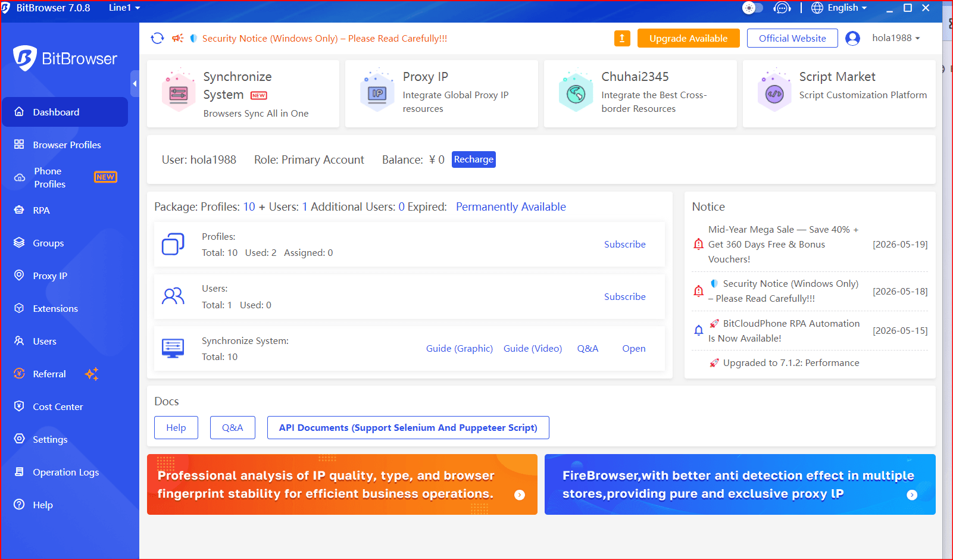The width and height of the screenshot is (953, 560).
Task: Click the orange IP quality analysis banner
Action: (342, 484)
